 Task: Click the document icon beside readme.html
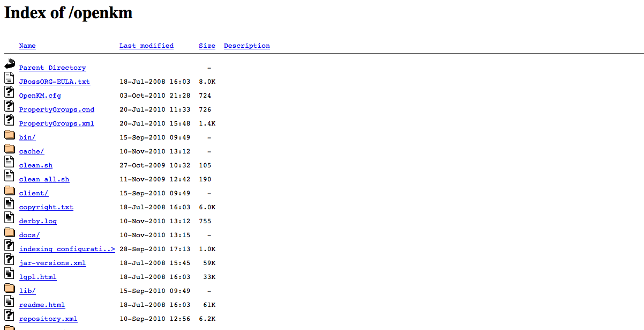point(9,301)
